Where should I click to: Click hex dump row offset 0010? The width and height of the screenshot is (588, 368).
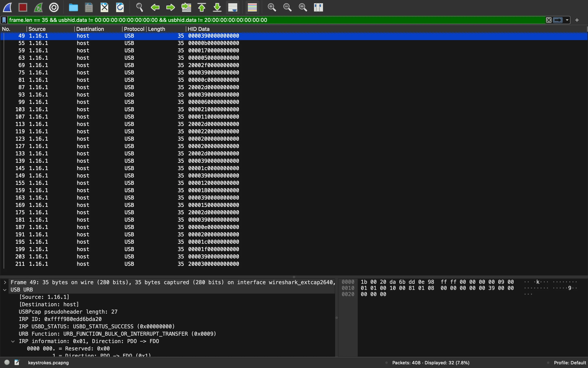pos(348,288)
